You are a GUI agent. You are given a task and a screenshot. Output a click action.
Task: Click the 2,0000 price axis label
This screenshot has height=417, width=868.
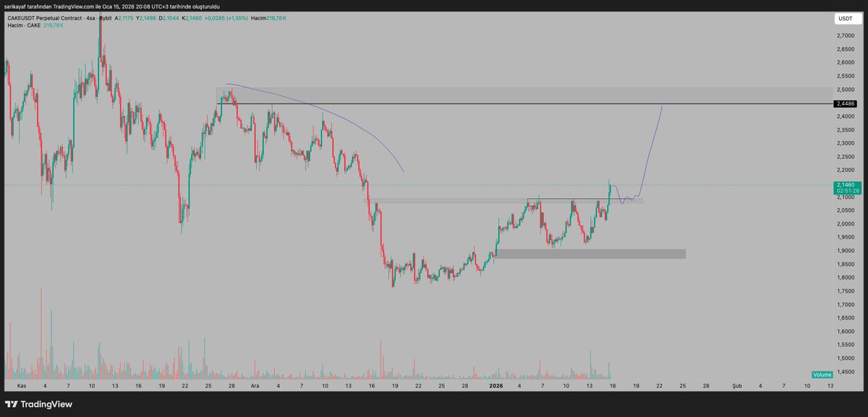(x=844, y=224)
